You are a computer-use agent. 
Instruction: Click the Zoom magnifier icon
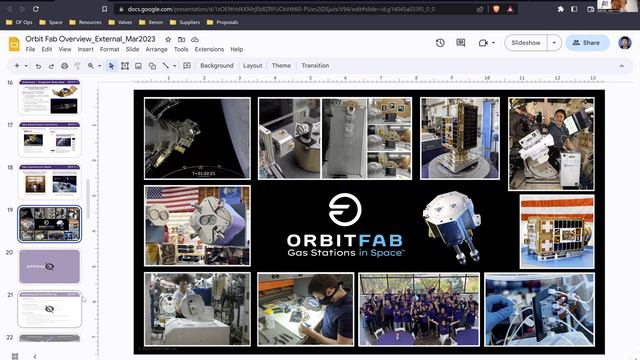[x=91, y=66]
